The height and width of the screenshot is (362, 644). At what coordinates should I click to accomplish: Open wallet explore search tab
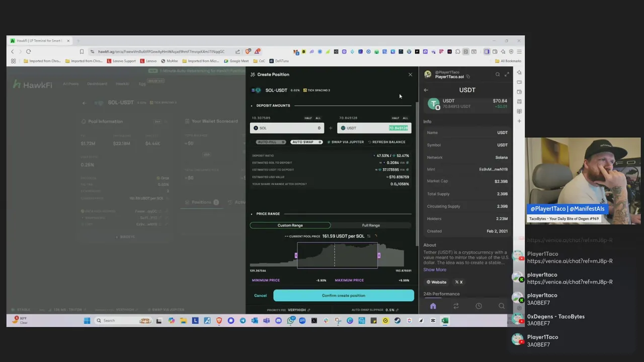tap(502, 306)
